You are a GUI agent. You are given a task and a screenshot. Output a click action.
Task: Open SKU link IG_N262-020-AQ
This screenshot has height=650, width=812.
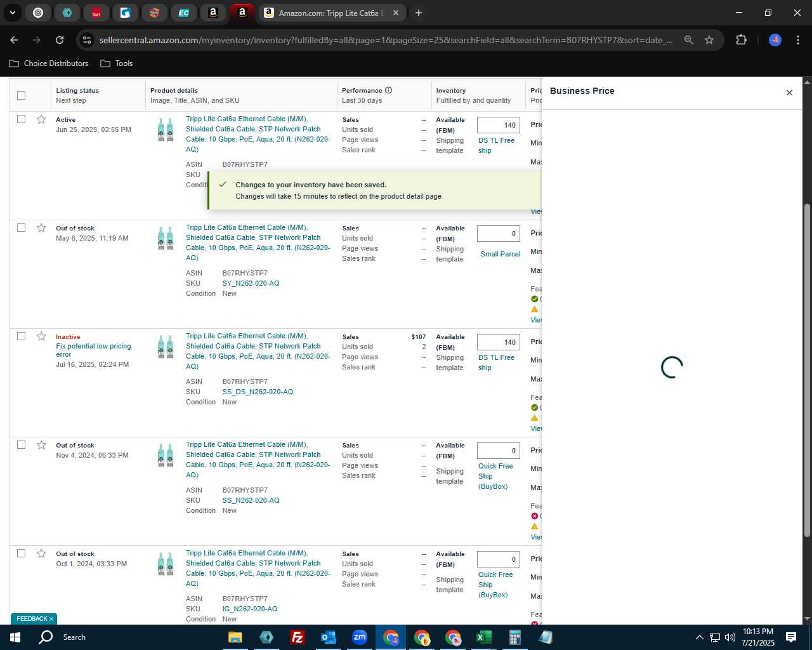(x=250, y=609)
